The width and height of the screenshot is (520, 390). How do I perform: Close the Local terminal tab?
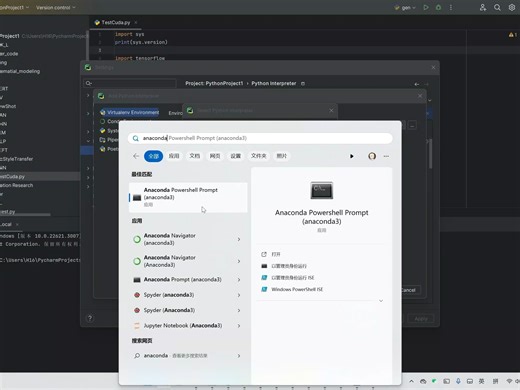tap(17, 224)
